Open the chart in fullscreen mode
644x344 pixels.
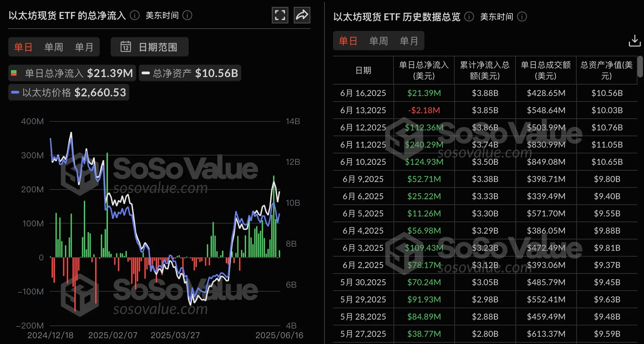pos(280,15)
